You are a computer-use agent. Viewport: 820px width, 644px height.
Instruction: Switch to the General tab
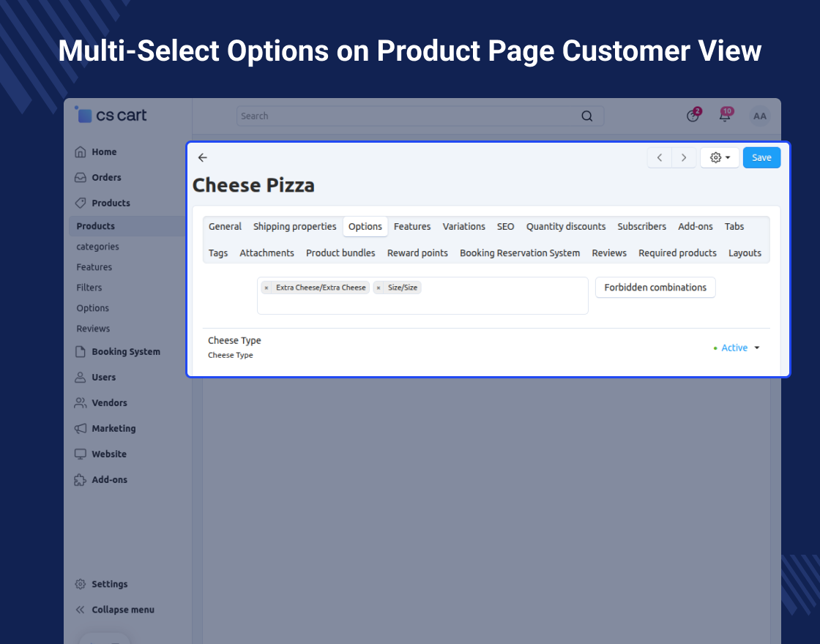[225, 227]
